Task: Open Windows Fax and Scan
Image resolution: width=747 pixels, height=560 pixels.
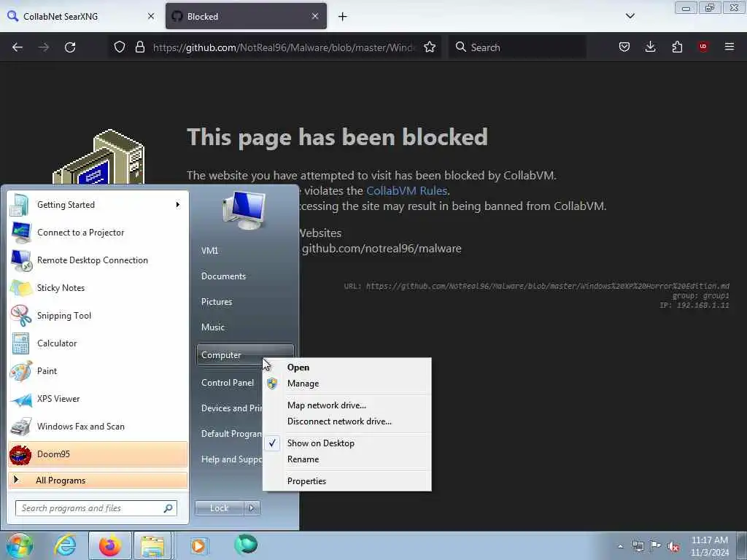Action: (x=98, y=426)
